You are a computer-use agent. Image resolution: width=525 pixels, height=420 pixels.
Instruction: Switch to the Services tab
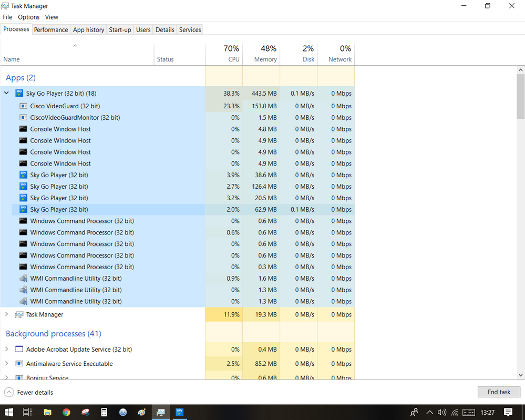tap(190, 30)
